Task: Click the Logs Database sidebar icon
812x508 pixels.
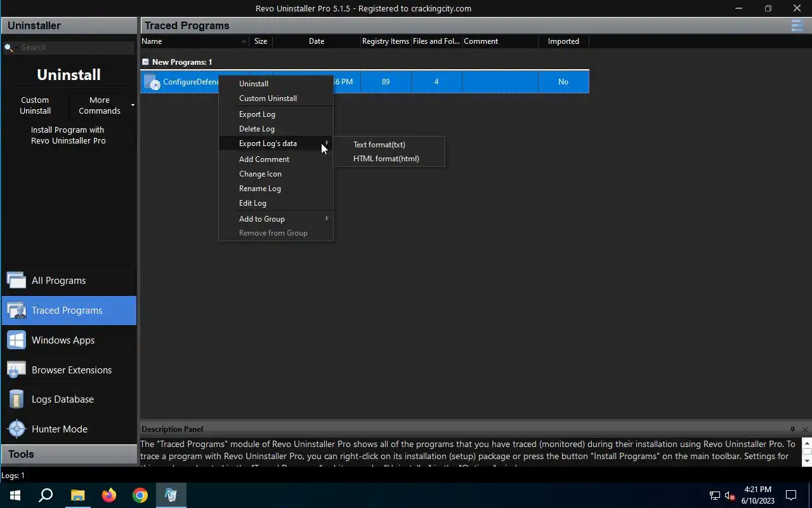Action: [x=16, y=399]
